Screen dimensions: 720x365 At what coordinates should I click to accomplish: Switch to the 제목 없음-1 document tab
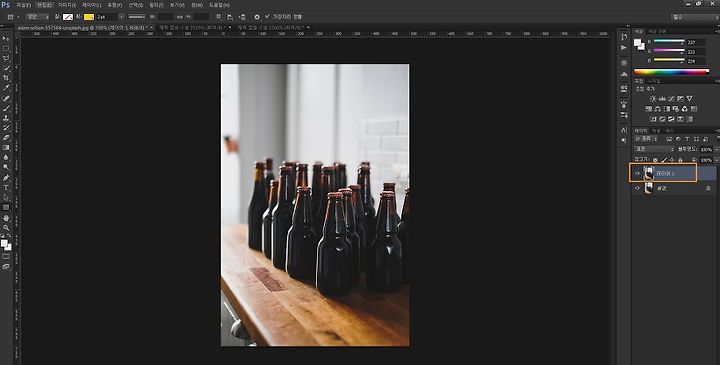(193, 28)
